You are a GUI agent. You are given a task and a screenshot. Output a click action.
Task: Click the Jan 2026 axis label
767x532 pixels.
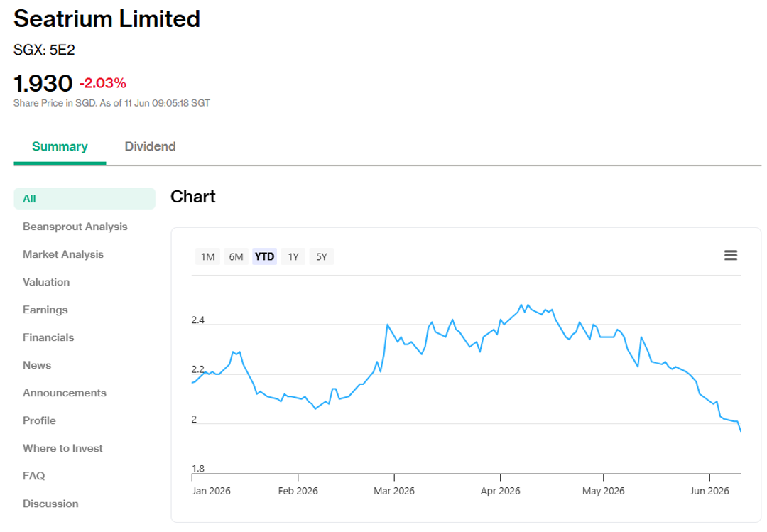click(x=212, y=491)
